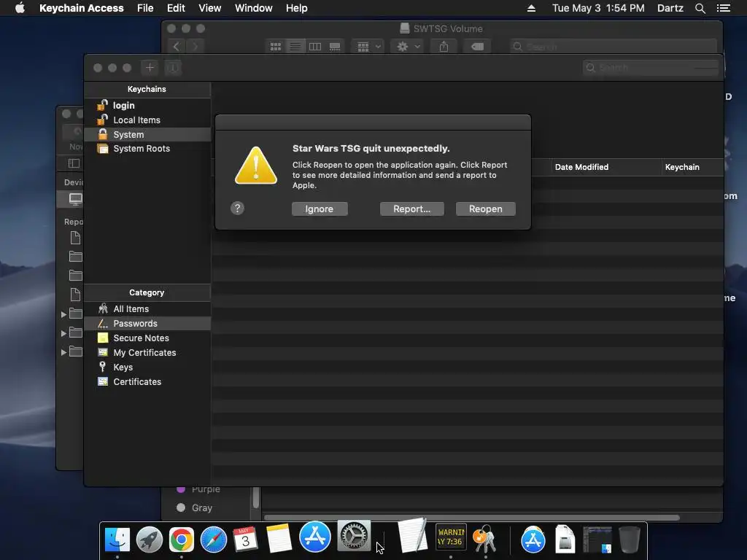Click the date and time in menu bar
The height and width of the screenshot is (560, 747).
click(598, 8)
